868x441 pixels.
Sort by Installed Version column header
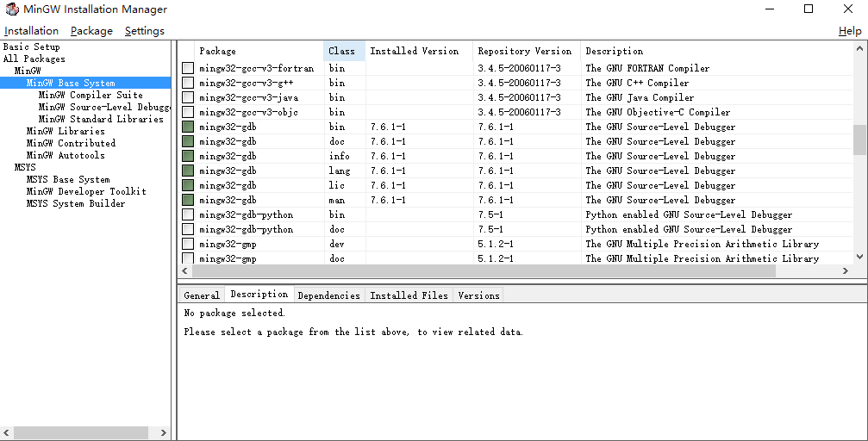coord(419,51)
